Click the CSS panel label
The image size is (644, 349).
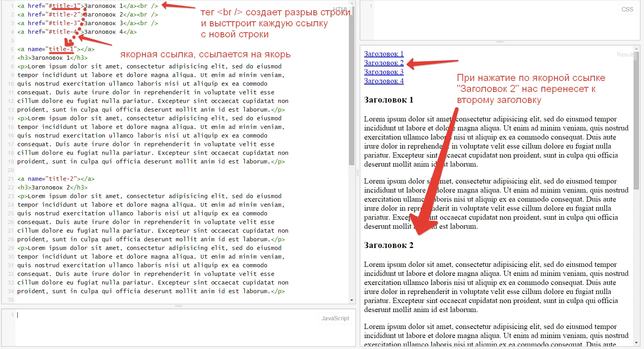pos(627,9)
